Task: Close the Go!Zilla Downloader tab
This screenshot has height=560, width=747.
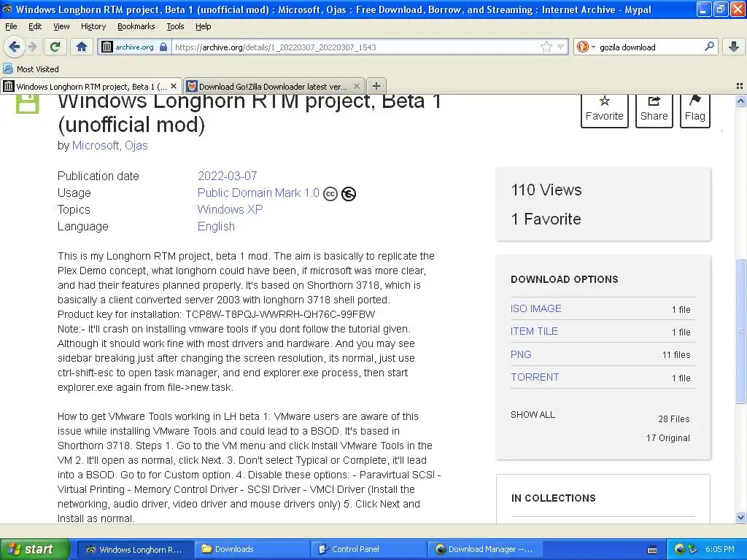Action: pos(356,86)
